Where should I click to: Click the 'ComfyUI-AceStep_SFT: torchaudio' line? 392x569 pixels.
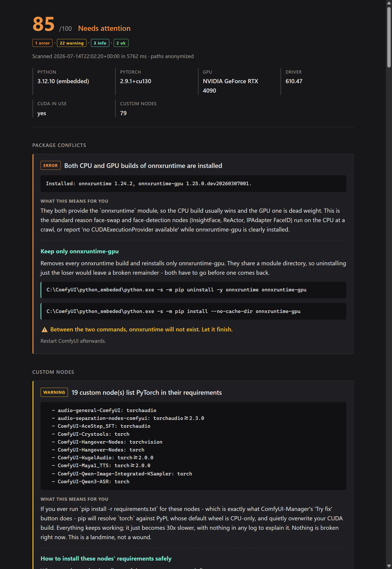[x=101, y=426]
